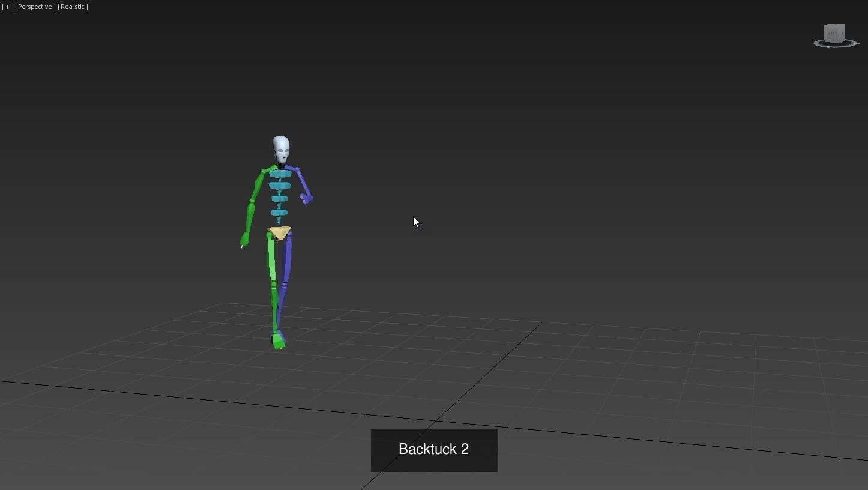868x490 pixels.
Task: Select the biped's green thigh bone
Action: (271, 258)
